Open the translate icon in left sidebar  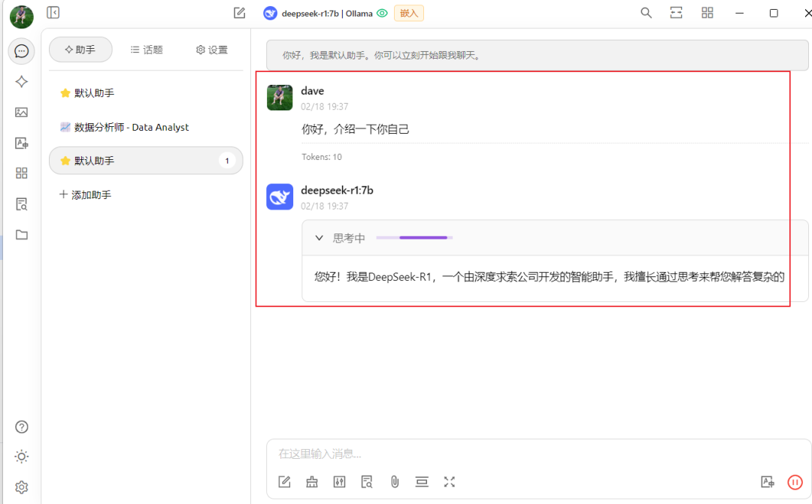(21, 143)
